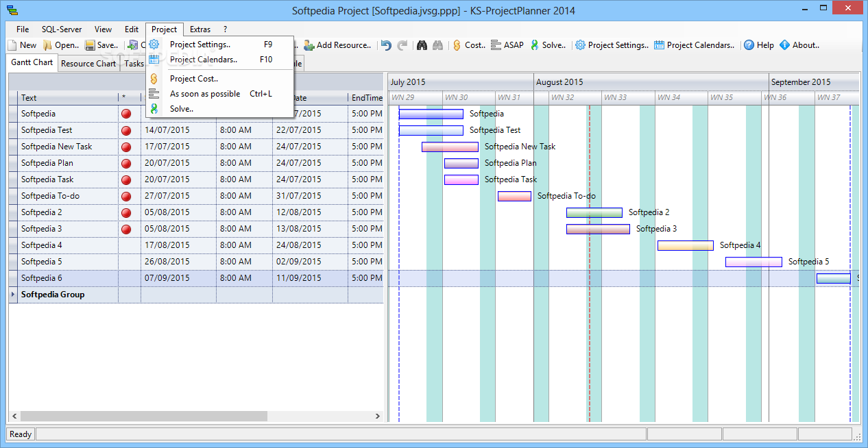Click the table's horizontal scrollbar thumb

(144, 416)
